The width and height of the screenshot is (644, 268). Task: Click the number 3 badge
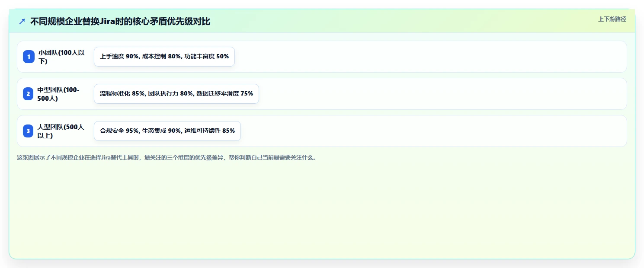[x=28, y=131]
